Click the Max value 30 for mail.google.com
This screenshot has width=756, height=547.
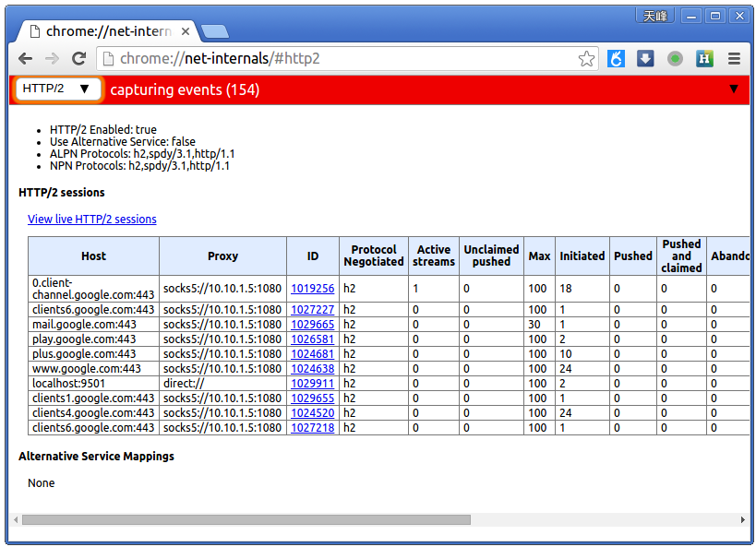point(539,325)
